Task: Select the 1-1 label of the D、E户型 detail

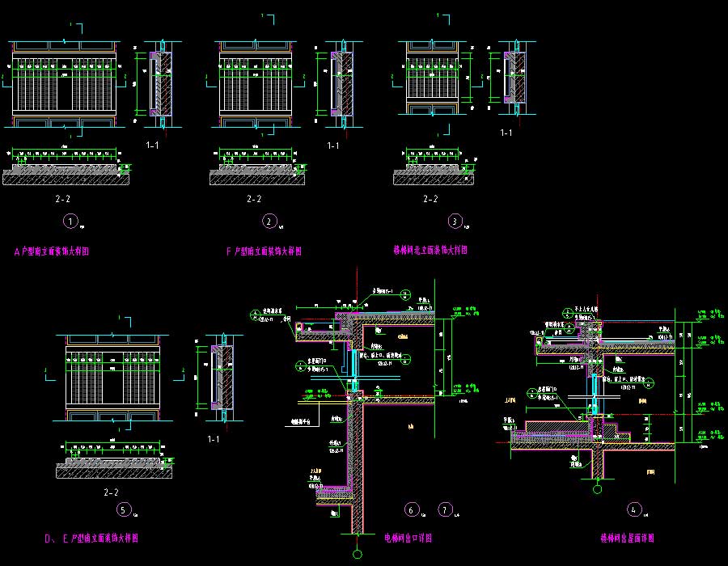Action: point(213,439)
